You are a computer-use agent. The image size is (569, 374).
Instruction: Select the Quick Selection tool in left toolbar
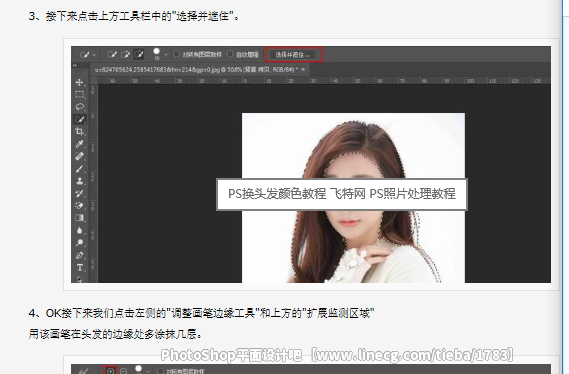click(79, 119)
